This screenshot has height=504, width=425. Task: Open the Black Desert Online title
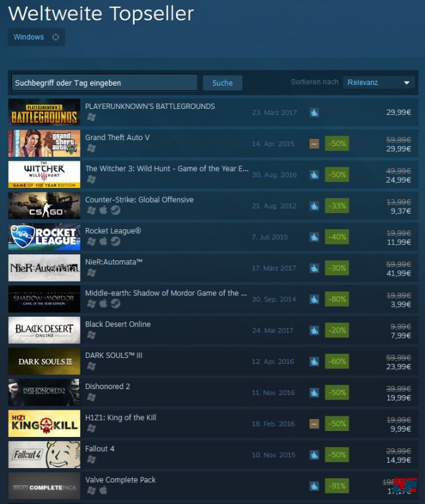pos(118,324)
